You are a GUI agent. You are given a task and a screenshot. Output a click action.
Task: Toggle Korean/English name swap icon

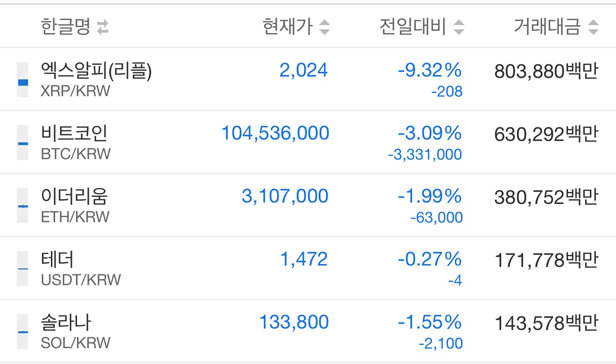click(x=103, y=27)
